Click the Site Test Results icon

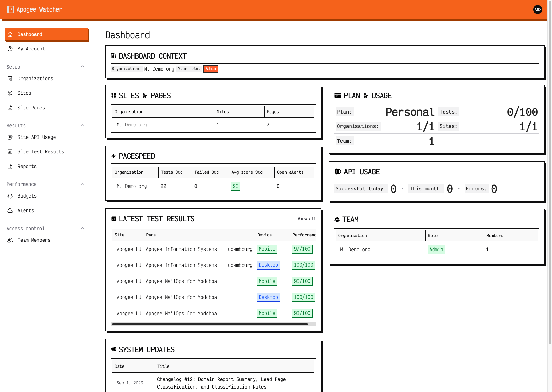10,152
